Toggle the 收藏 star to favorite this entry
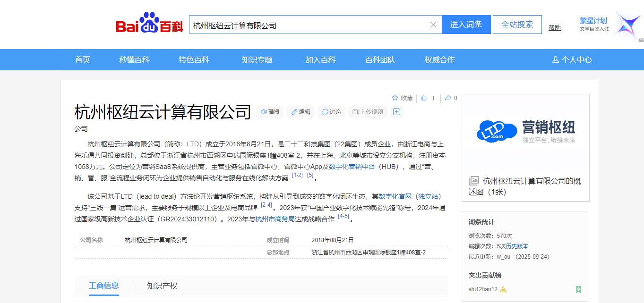Screen dimensions: 644x303 [395, 98]
